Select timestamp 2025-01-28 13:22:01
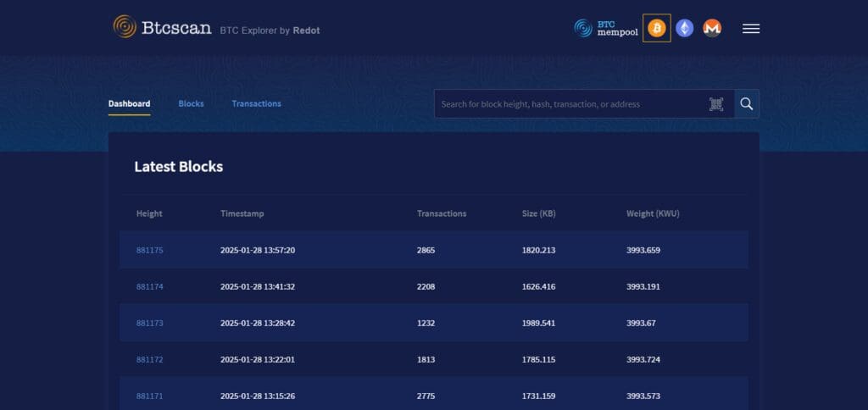Screen dimensions: 868x410 click(x=258, y=360)
